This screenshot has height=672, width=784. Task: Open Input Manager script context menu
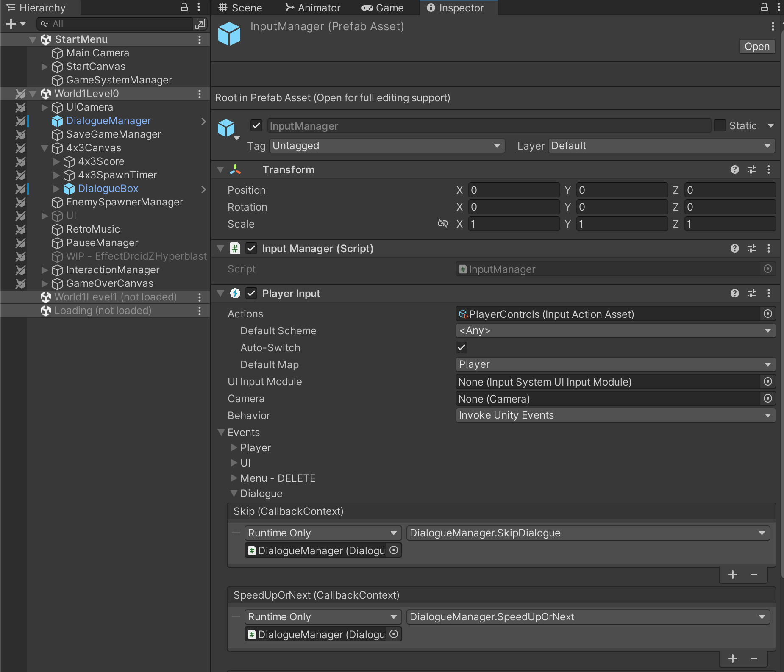769,248
